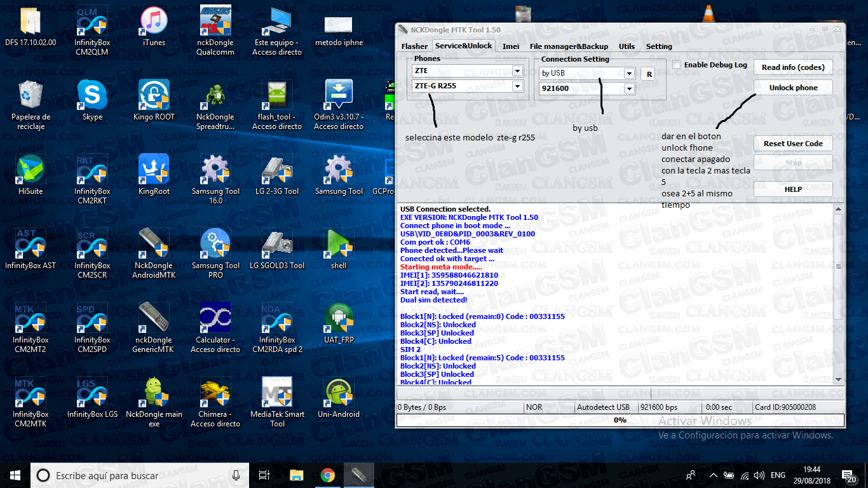The width and height of the screenshot is (868, 488).
Task: Launch iTunes from the desktop
Action: [x=154, y=27]
